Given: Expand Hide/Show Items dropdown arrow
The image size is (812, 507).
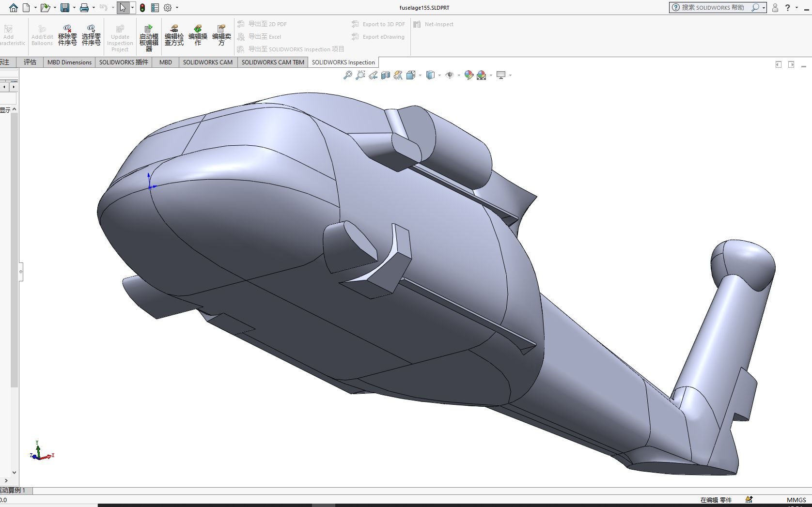Looking at the screenshot, I should (x=459, y=75).
